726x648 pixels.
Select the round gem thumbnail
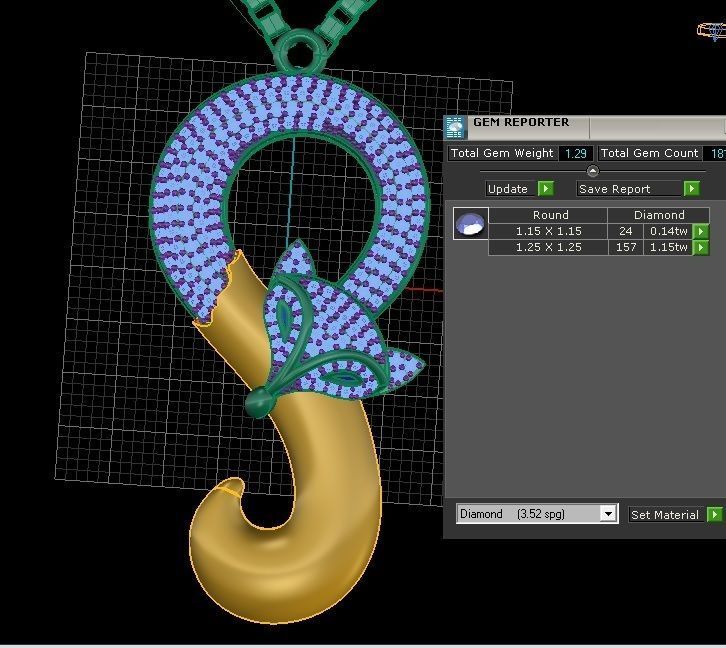[470, 224]
